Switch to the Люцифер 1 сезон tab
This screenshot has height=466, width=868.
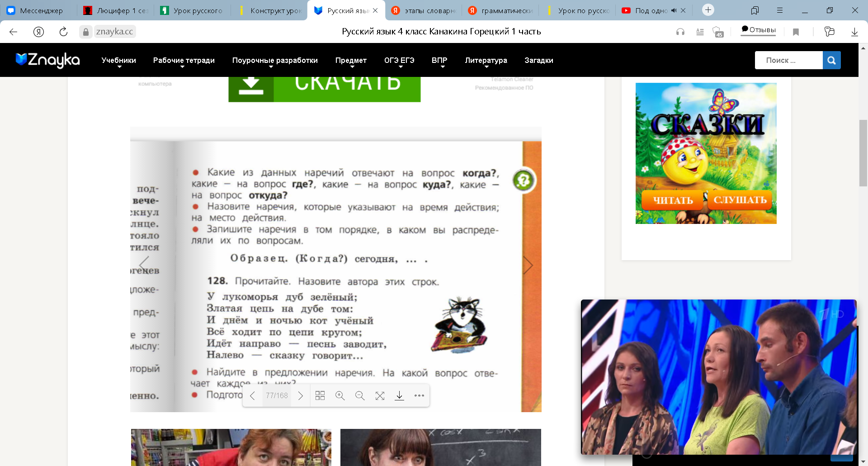pyautogui.click(x=116, y=10)
